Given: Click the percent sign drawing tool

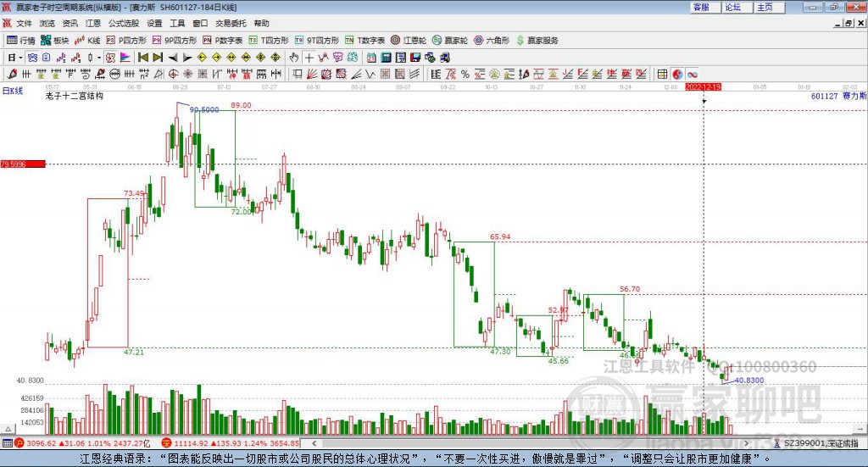Looking at the screenshot, I should click(465, 74).
